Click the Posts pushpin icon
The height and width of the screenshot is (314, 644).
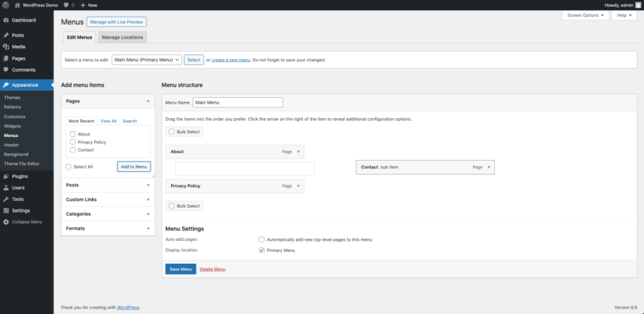point(6,35)
